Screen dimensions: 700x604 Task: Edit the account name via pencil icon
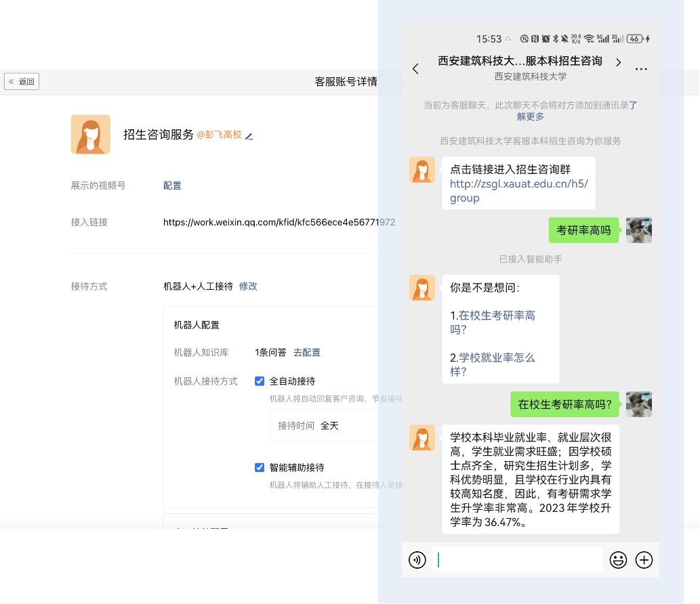point(248,136)
